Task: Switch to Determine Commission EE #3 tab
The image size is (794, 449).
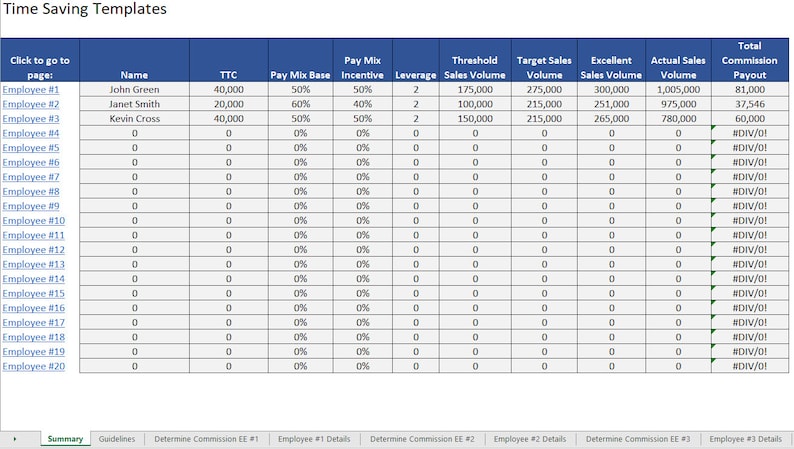Action: coord(638,439)
